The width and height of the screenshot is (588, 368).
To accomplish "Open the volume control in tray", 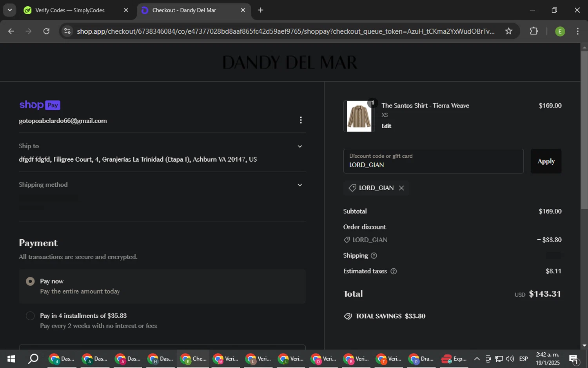I will click(510, 359).
